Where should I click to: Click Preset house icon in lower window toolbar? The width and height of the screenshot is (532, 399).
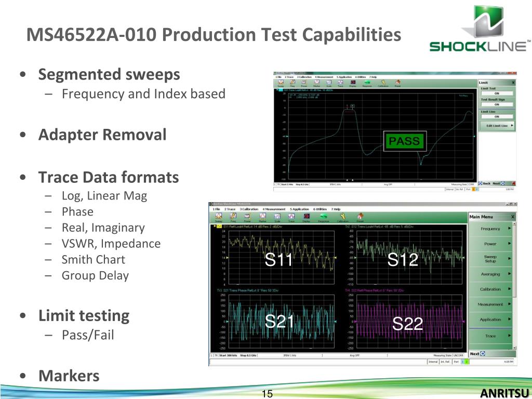click(361, 217)
